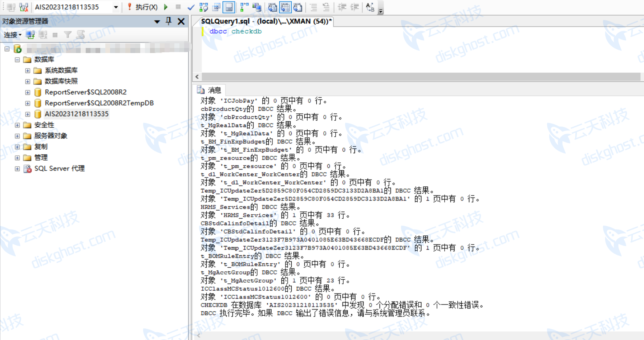Open the 消息 messages tab

coord(210,90)
